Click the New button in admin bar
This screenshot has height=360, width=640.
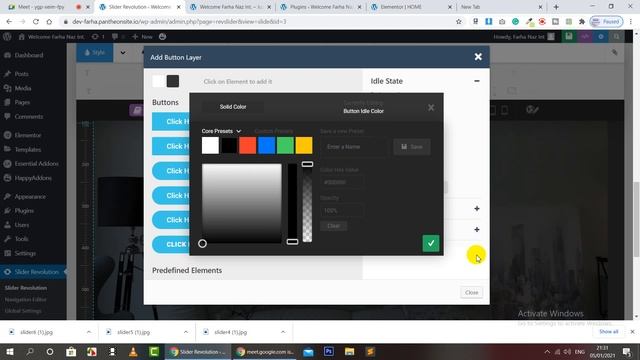coord(142,37)
